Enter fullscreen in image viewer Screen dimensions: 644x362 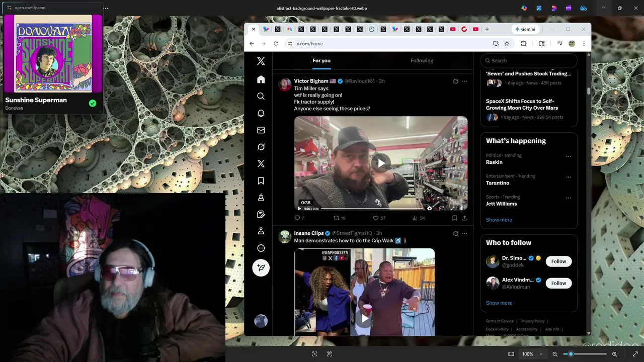(635, 354)
